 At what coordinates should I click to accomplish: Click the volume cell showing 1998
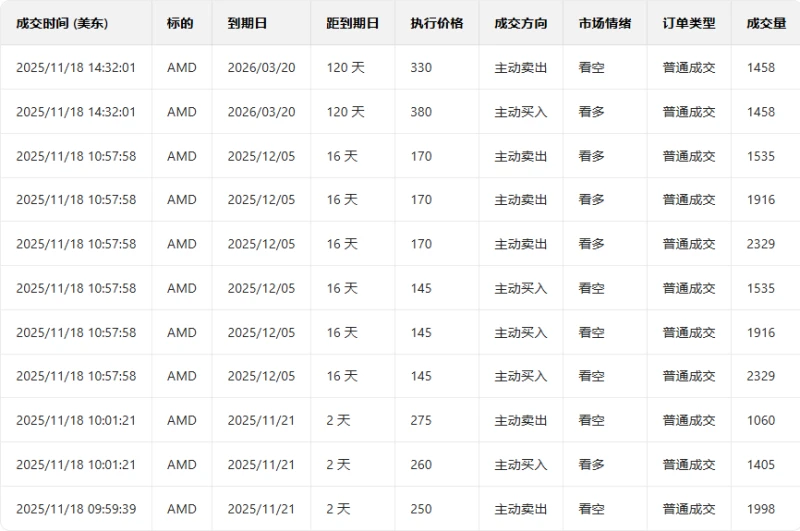[x=760, y=508]
